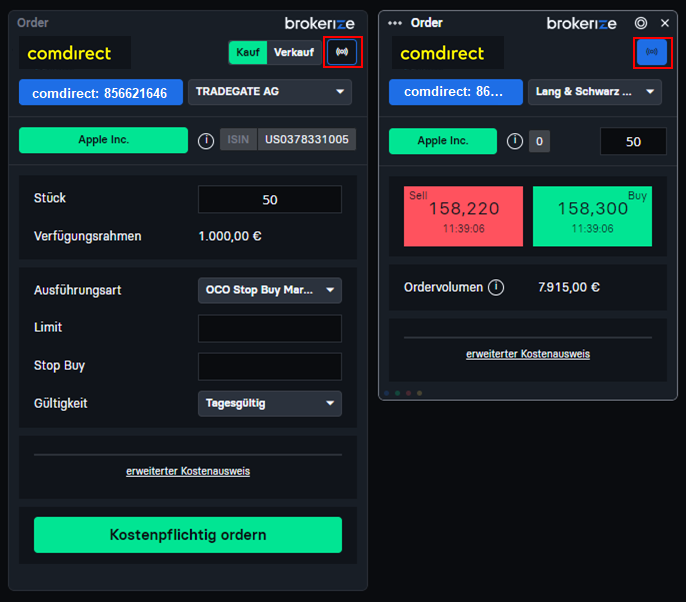
Task: Open the Lang & Schwarz exchange dropdown
Action: pyautogui.click(x=595, y=92)
